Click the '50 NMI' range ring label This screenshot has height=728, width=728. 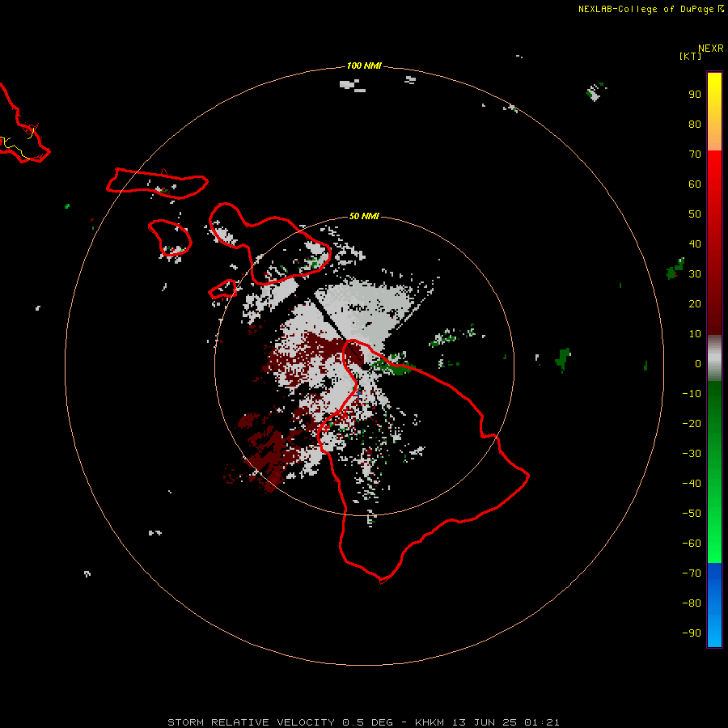point(364,216)
